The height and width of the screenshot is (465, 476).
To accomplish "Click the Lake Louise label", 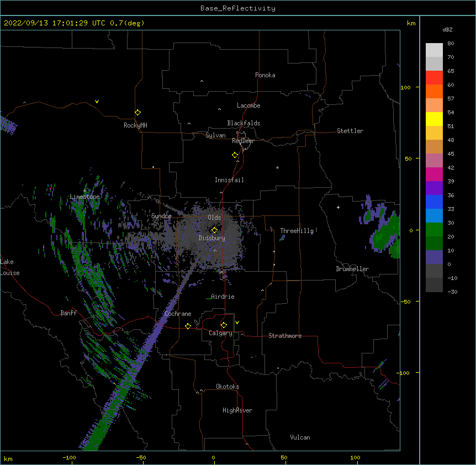I will point(10,267).
